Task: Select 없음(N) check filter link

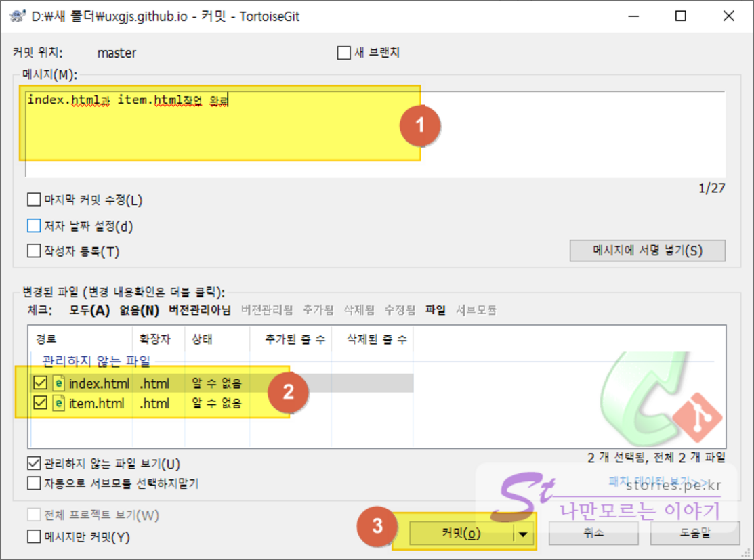Action: pyautogui.click(x=139, y=310)
